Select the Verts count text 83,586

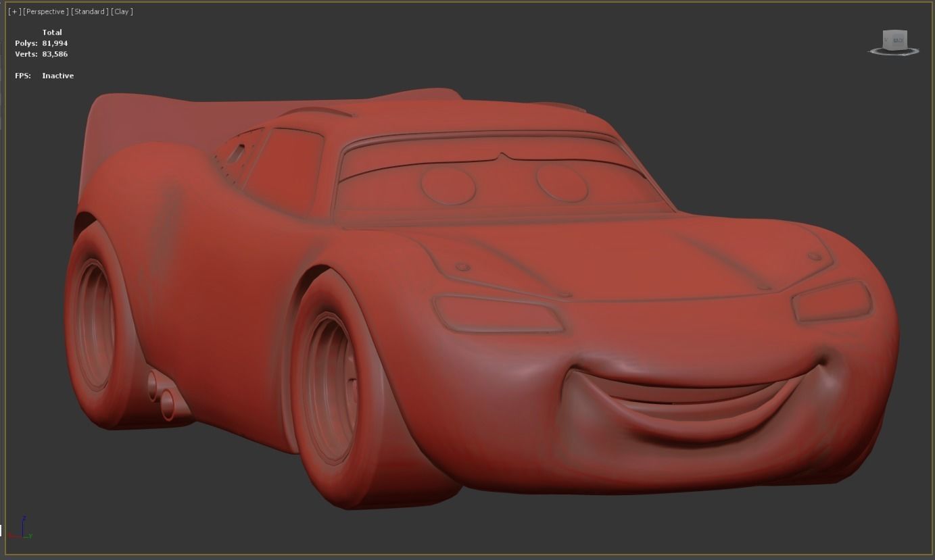[x=55, y=54]
